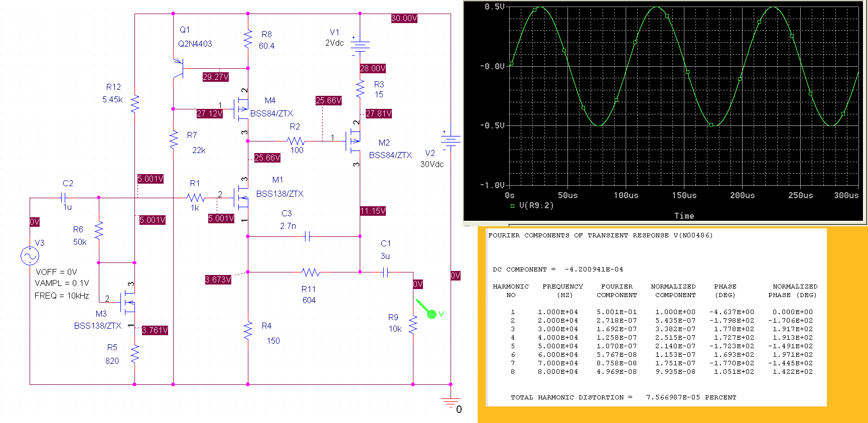
Task: Click the 60.4 value of R8
Action: pyautogui.click(x=267, y=46)
